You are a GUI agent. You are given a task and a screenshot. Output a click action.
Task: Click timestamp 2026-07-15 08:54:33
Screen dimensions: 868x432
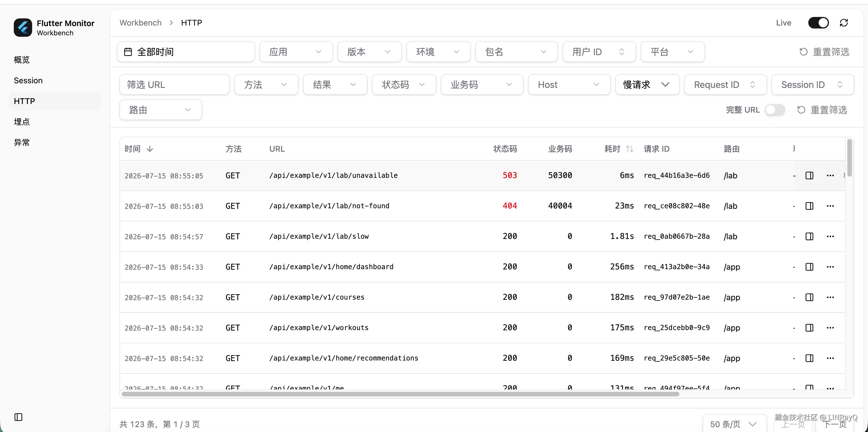(164, 267)
